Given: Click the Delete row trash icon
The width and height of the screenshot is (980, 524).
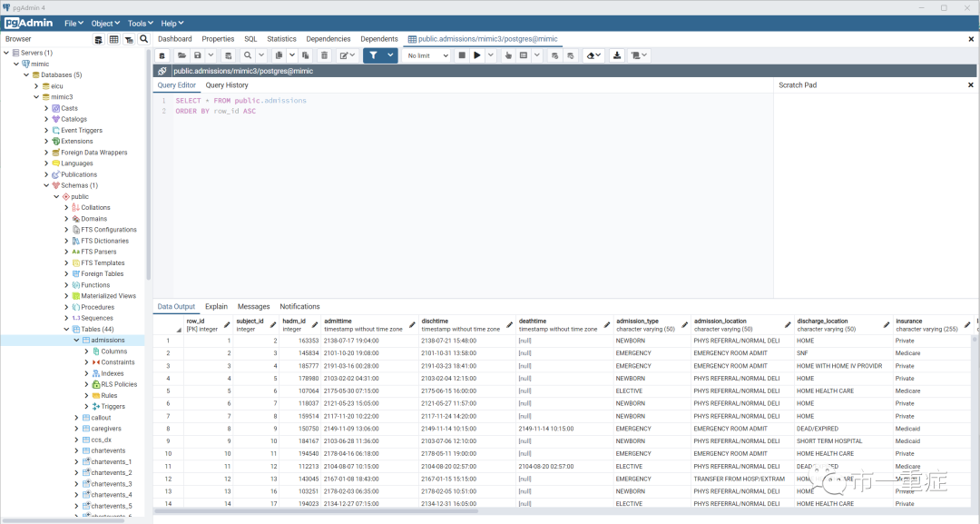Looking at the screenshot, I should point(324,55).
